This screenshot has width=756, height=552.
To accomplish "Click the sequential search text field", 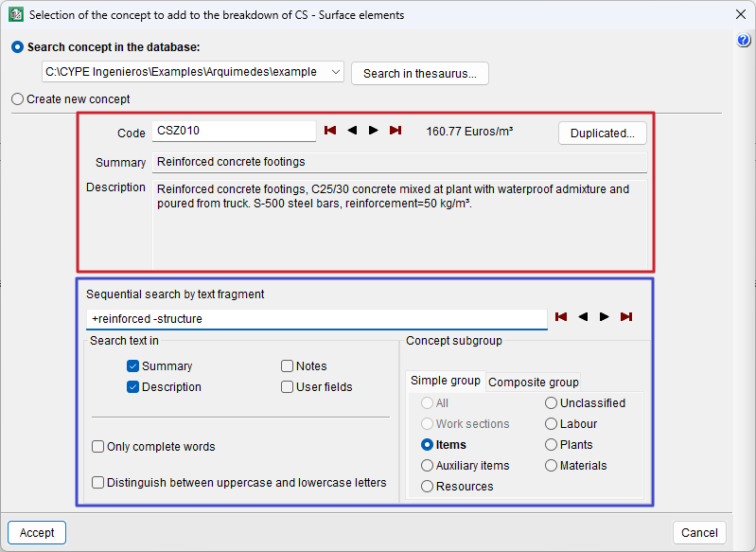I will click(316, 319).
